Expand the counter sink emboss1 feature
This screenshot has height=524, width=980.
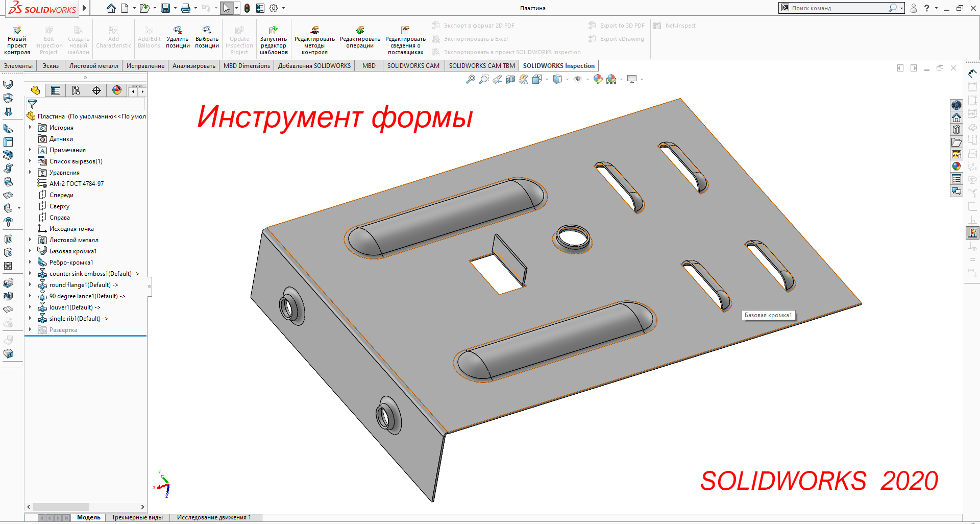(x=30, y=274)
